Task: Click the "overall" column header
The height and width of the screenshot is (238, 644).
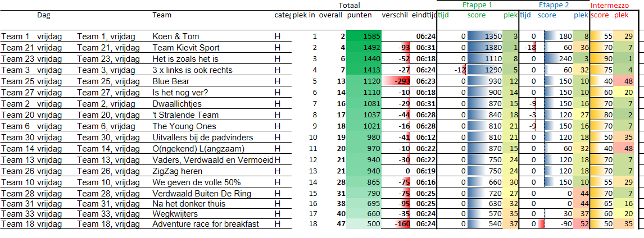Action: point(330,15)
